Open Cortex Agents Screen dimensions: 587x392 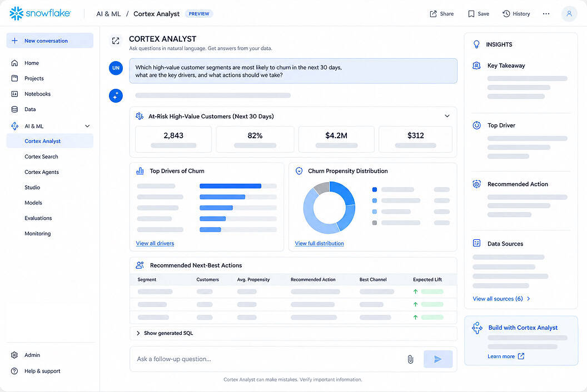[x=42, y=172]
